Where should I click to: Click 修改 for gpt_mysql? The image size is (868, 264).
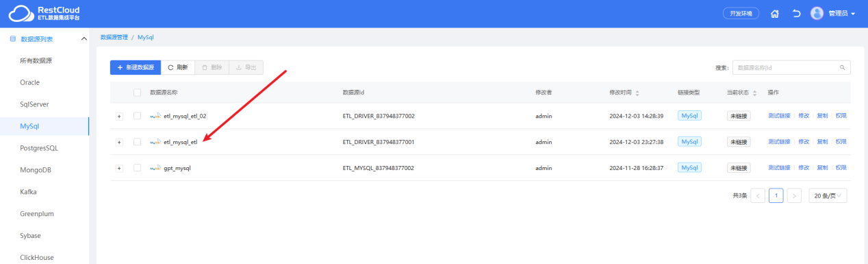[x=804, y=168]
